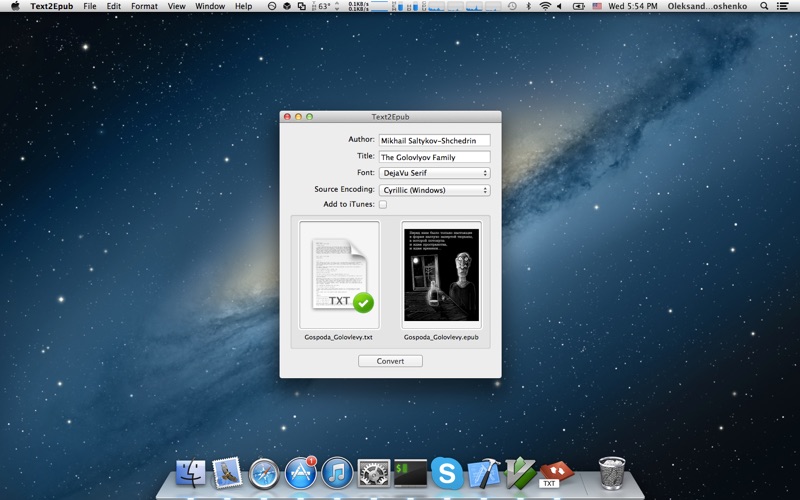Open the Terminal icon in the dock
Screen dimensions: 800x500
point(410,473)
